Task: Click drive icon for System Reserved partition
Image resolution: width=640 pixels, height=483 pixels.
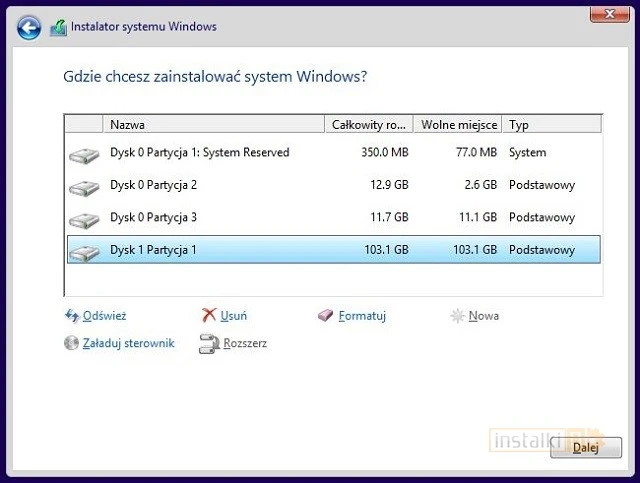Action: pyautogui.click(x=84, y=156)
